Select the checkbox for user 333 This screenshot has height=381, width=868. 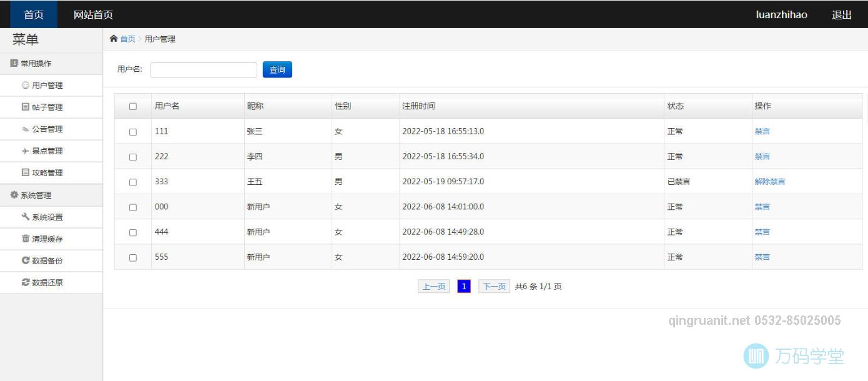click(x=133, y=182)
